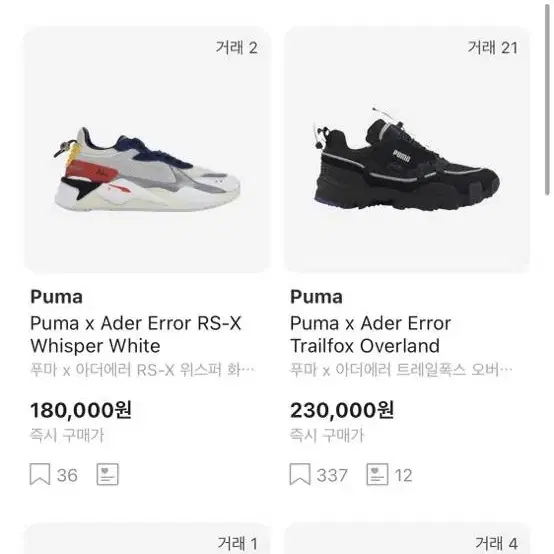The width and height of the screenshot is (554, 554).
Task: Click the vertical scrollbar thumb
Action: point(547,98)
